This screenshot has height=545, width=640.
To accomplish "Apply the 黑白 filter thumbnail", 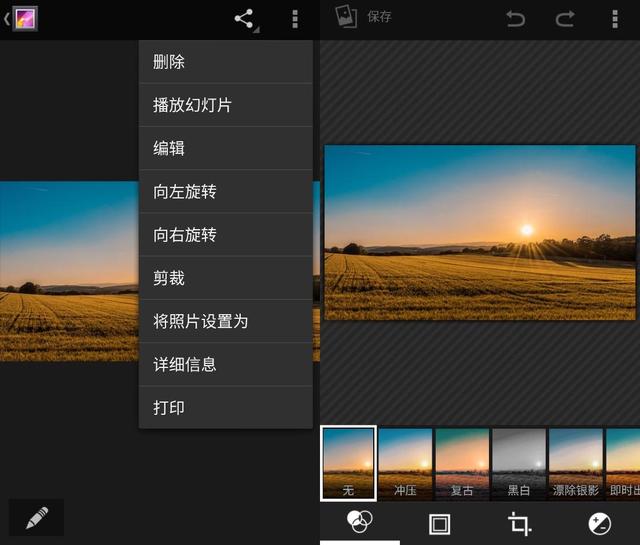I will click(x=518, y=463).
